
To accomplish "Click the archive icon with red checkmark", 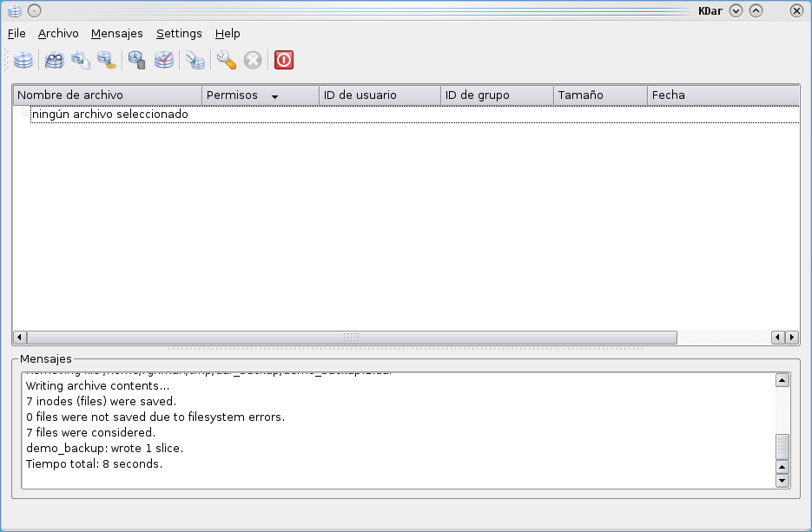I will 164,60.
